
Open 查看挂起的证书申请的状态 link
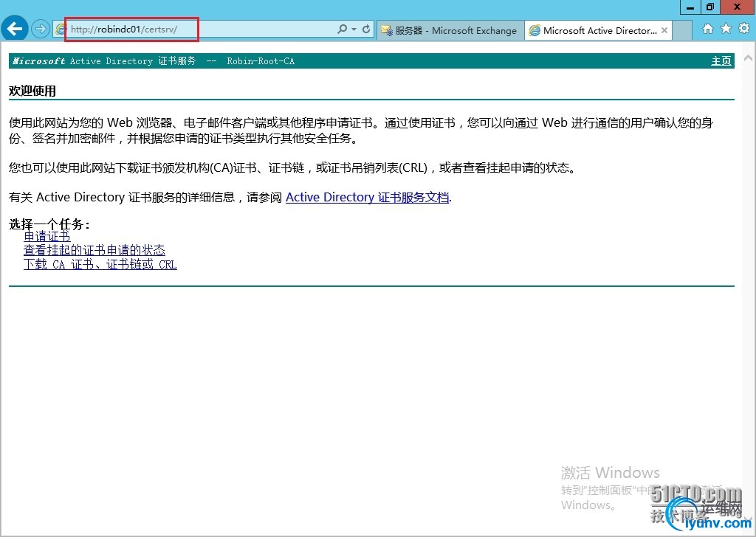click(94, 251)
